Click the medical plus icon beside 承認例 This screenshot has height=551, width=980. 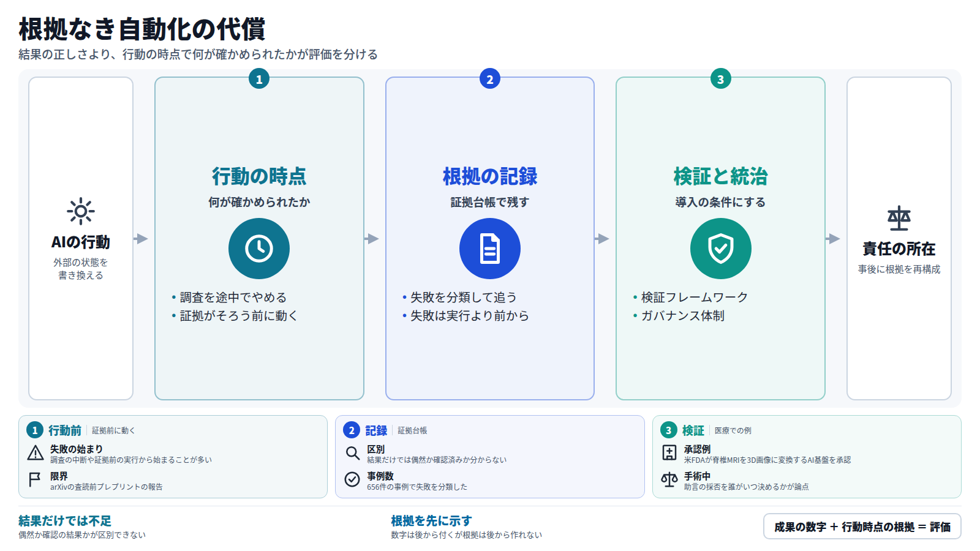[x=669, y=453]
